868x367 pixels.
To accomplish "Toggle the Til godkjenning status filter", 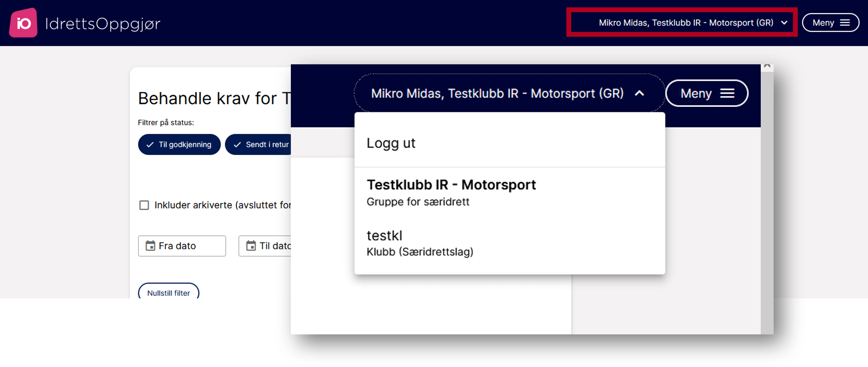I will click(179, 145).
